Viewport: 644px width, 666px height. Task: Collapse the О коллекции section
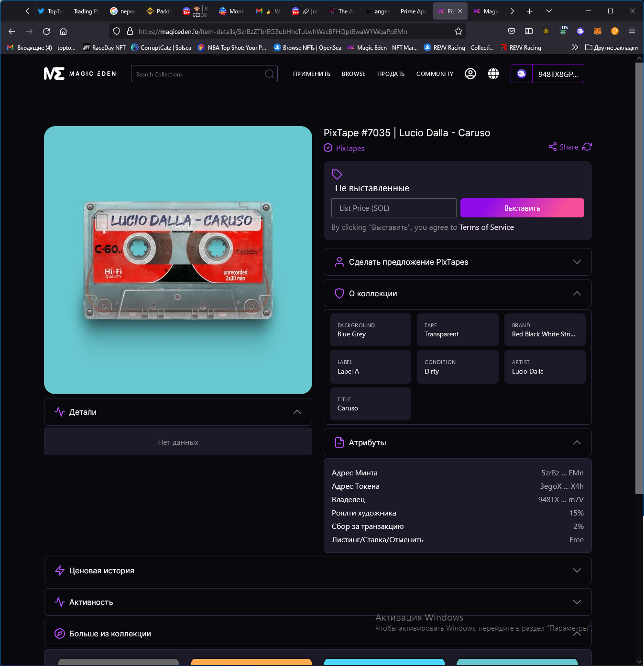[x=458, y=293]
